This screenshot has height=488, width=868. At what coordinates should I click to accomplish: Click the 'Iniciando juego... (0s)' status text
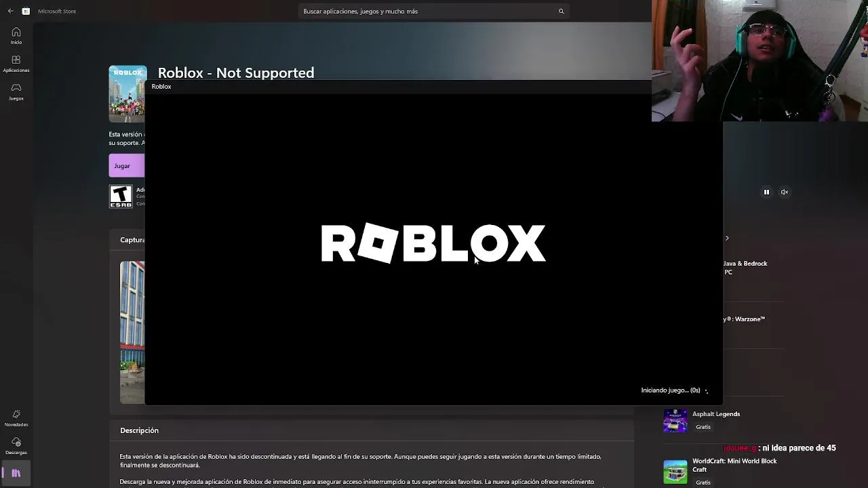click(x=671, y=390)
